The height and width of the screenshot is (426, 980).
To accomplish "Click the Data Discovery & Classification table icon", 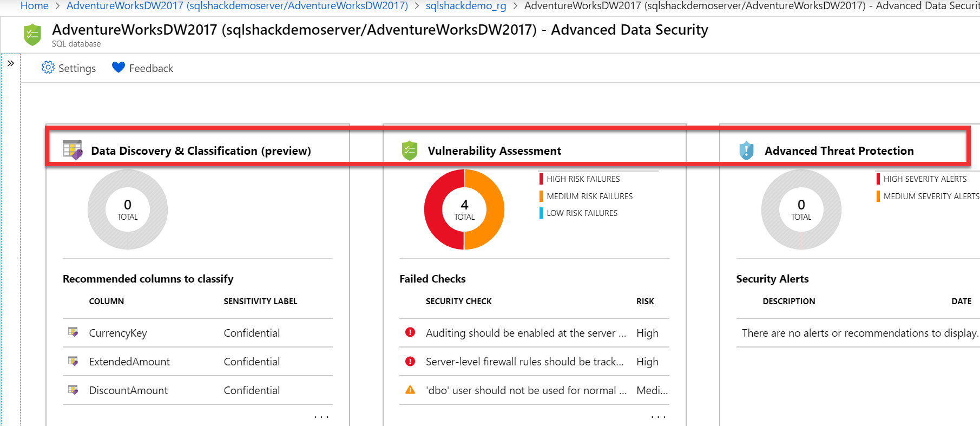I will pyautogui.click(x=73, y=150).
